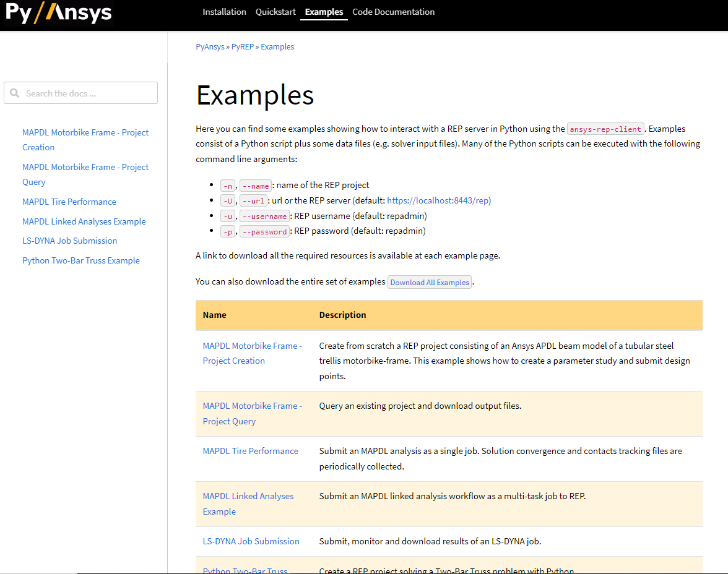Open table link MAPDL Linked Analyses Example
This screenshot has height=574, width=728.
(248, 504)
